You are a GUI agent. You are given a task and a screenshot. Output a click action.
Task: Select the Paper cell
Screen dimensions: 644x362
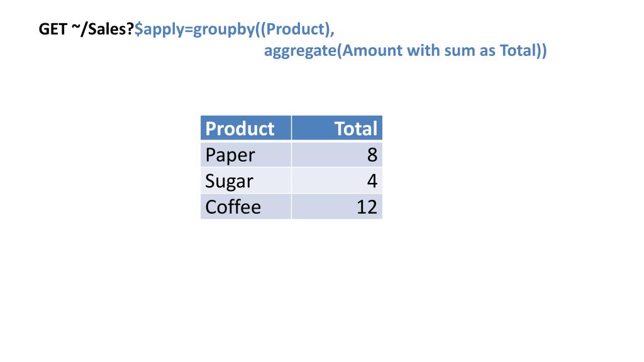(246, 155)
